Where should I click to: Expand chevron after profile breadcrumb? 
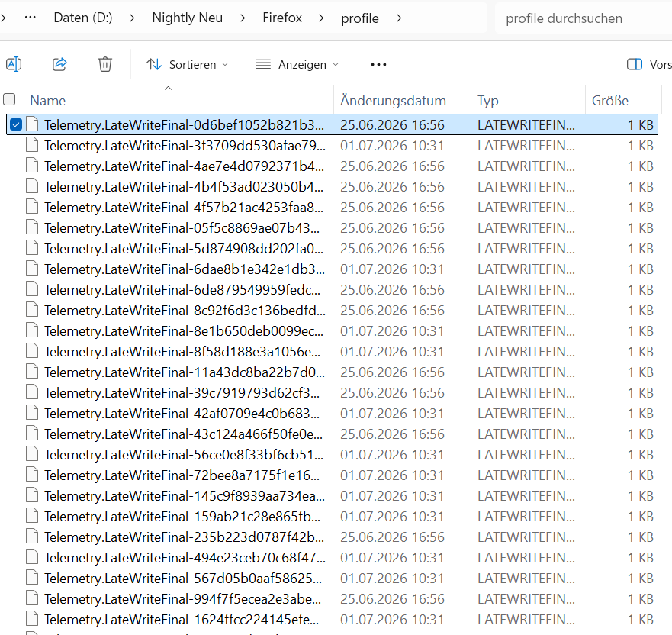coord(399,18)
